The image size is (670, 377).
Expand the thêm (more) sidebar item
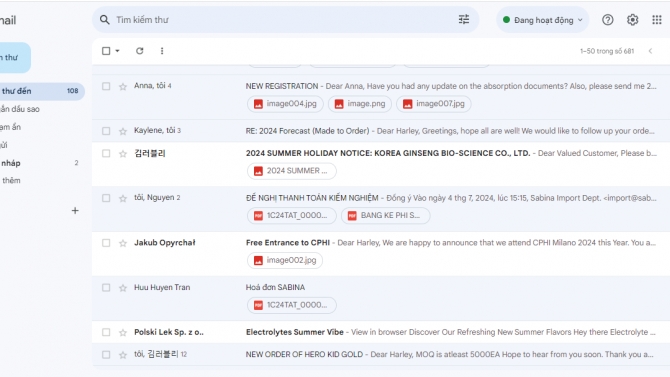11,180
